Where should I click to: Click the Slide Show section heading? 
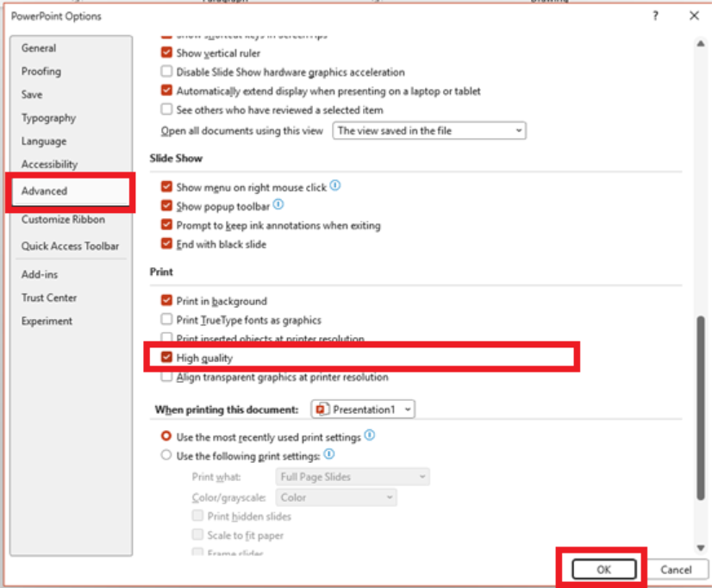pos(176,158)
